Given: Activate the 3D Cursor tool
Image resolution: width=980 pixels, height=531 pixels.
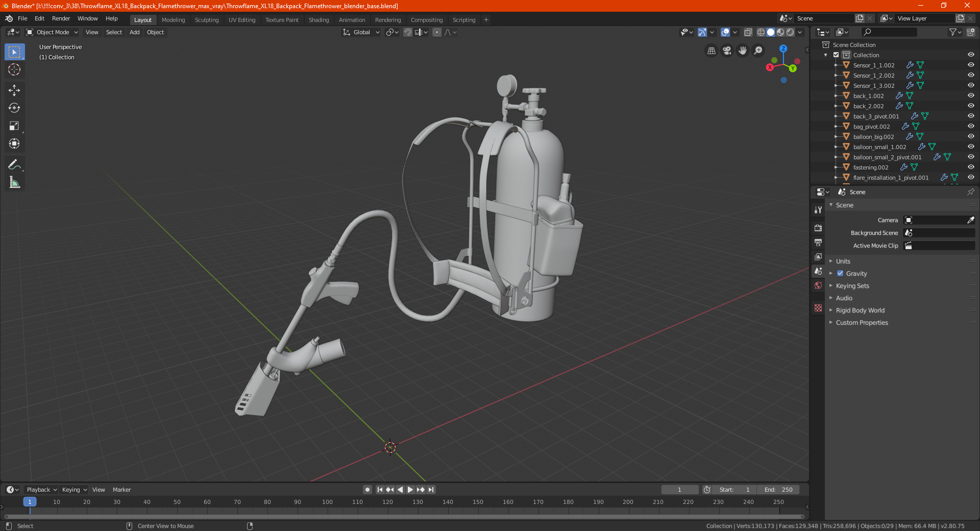Looking at the screenshot, I should [14, 70].
